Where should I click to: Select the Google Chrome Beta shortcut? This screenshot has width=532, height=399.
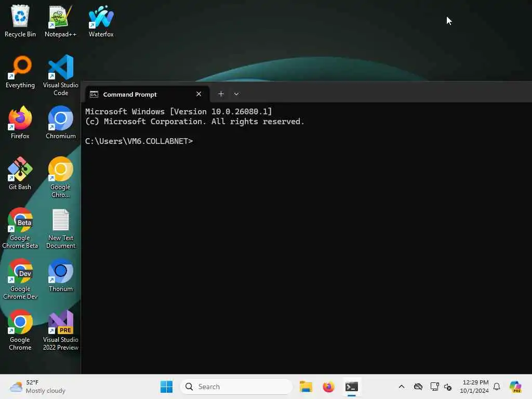click(x=20, y=228)
